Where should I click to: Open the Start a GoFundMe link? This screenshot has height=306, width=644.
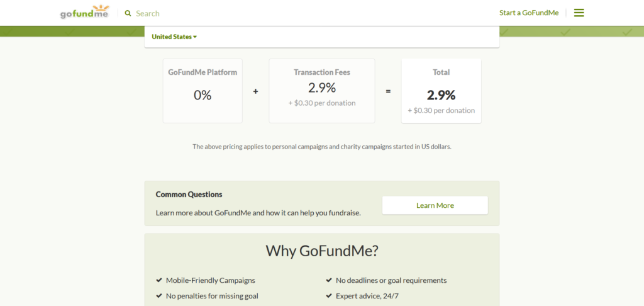coord(528,13)
